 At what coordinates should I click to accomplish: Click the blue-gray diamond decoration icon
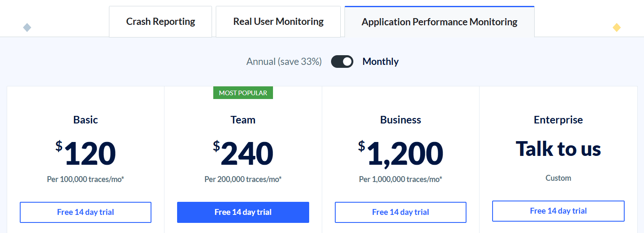(x=27, y=28)
